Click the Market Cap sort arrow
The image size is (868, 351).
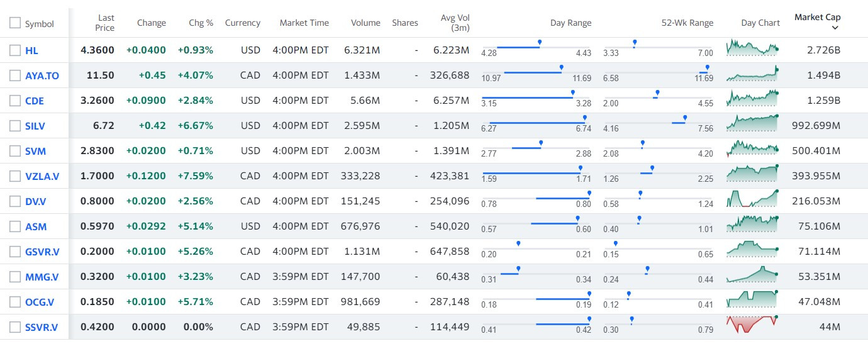835,28
